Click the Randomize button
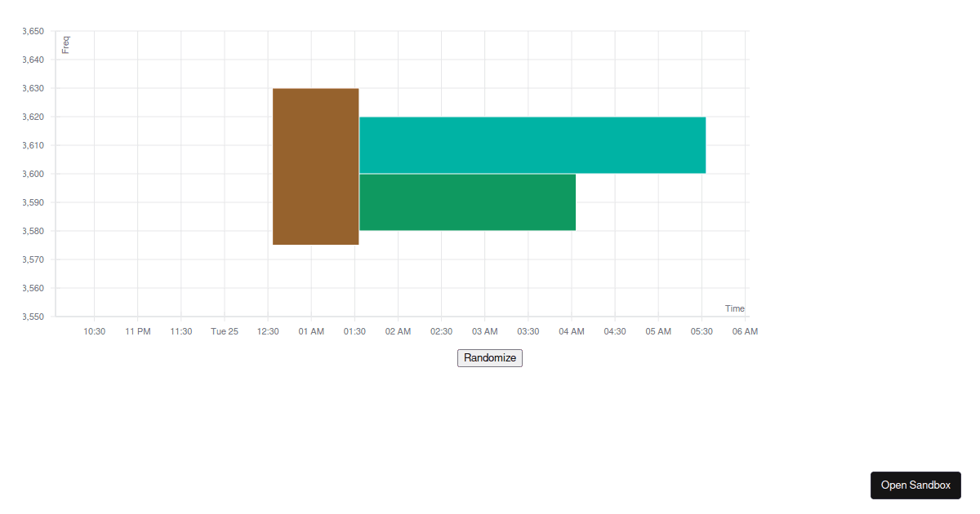Image resolution: width=980 pixels, height=514 pixels. [489, 358]
